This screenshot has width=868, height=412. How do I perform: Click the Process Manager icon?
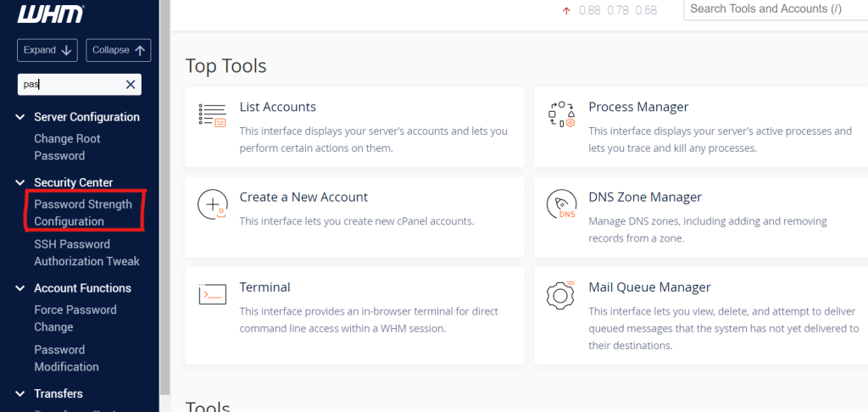tap(561, 114)
